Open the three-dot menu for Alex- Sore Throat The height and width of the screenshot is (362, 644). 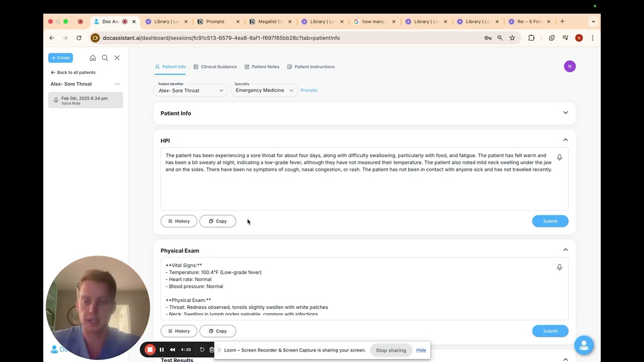[117, 84]
